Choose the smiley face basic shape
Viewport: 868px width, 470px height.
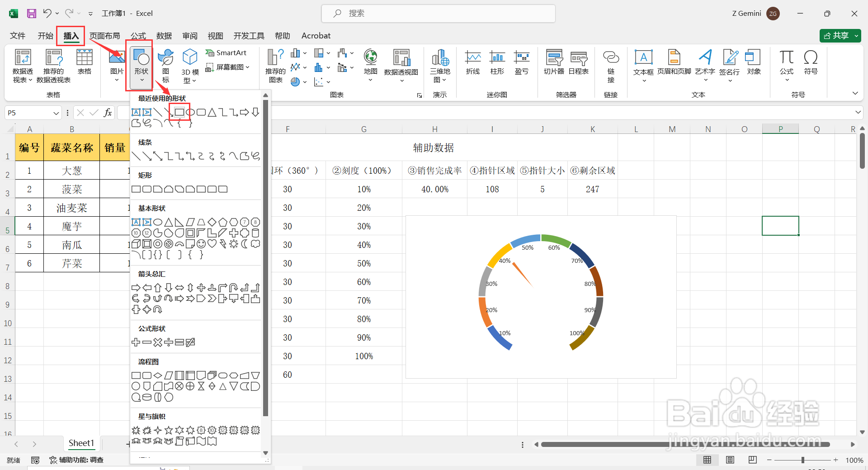click(201, 244)
